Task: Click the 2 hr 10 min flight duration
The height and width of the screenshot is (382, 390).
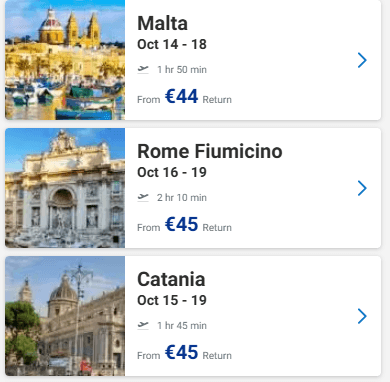Action: pyautogui.click(x=182, y=197)
